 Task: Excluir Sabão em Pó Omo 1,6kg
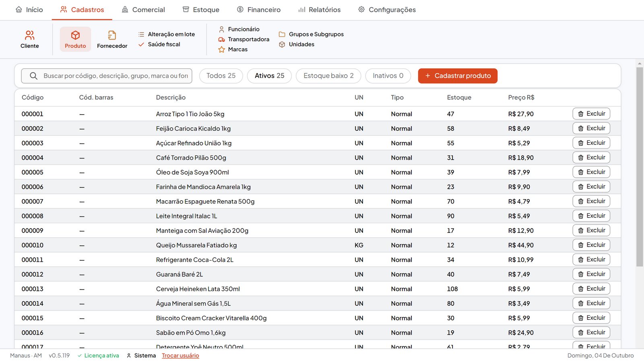pos(591,332)
